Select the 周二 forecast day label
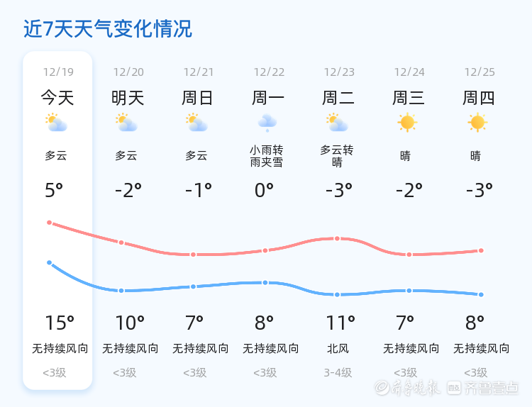This screenshot has width=532, height=407. point(338,98)
